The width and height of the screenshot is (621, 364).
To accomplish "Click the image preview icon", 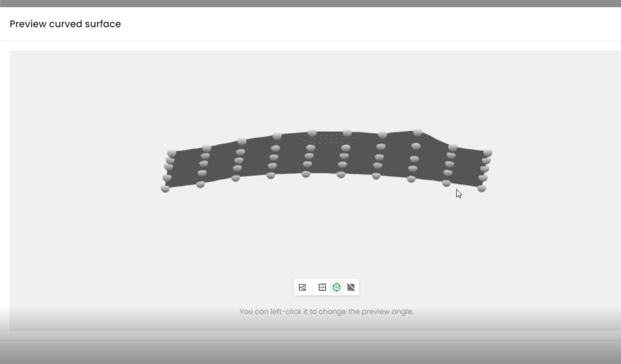I will pos(302,287).
